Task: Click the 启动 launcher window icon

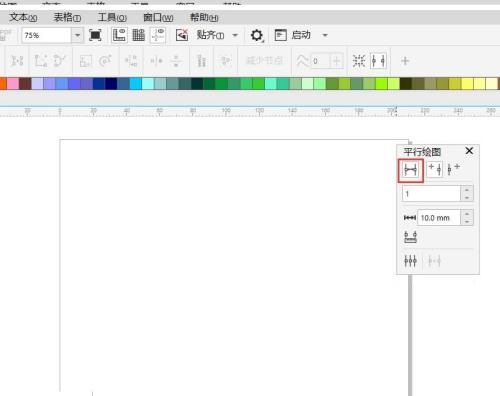Action: click(280, 35)
